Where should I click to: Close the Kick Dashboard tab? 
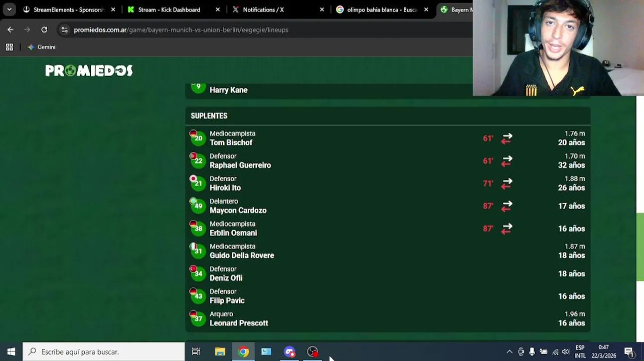click(217, 10)
